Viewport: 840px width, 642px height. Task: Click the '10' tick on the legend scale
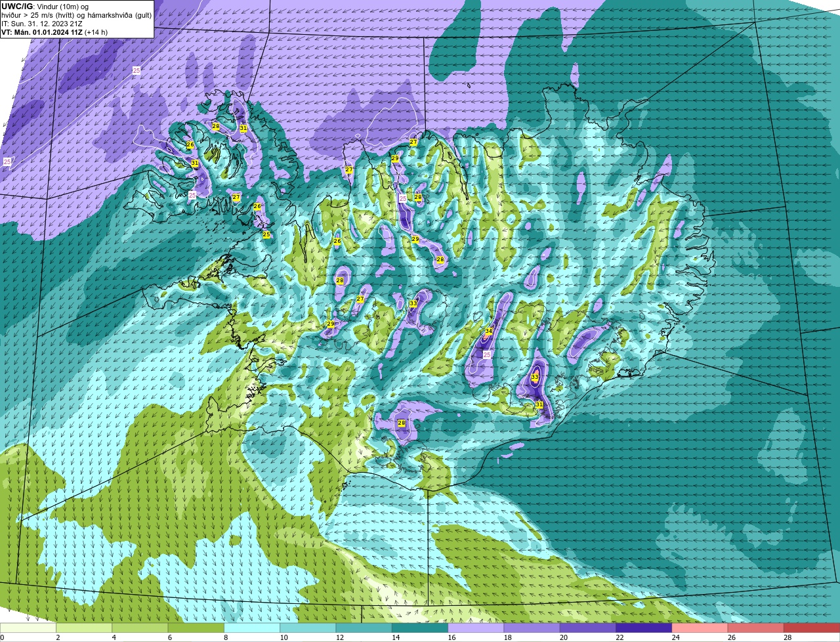coord(283,637)
